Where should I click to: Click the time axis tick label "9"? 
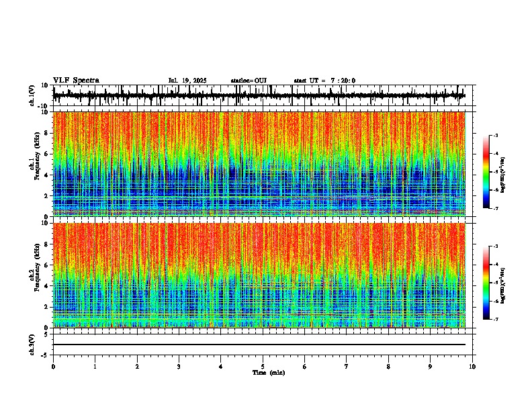(430, 367)
